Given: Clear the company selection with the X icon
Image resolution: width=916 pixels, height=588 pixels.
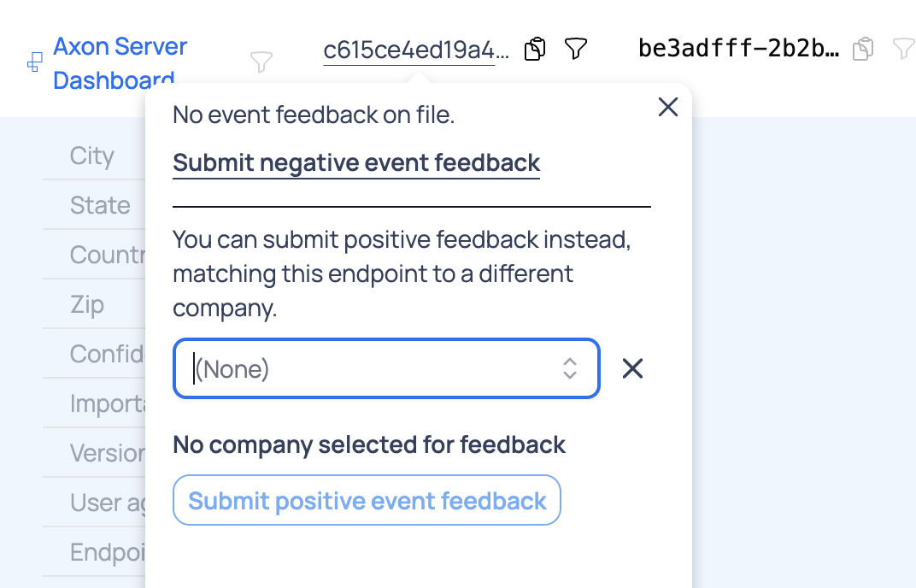Looking at the screenshot, I should [632, 368].
